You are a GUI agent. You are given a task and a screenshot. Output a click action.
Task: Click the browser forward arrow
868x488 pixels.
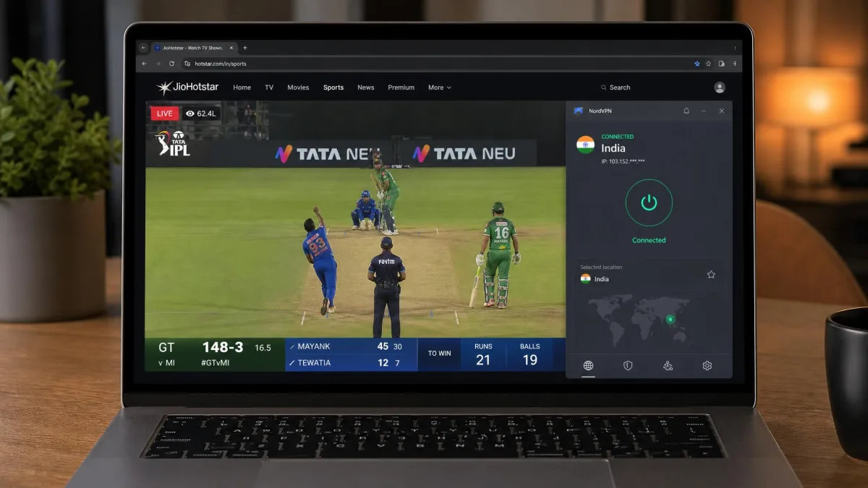(158, 64)
